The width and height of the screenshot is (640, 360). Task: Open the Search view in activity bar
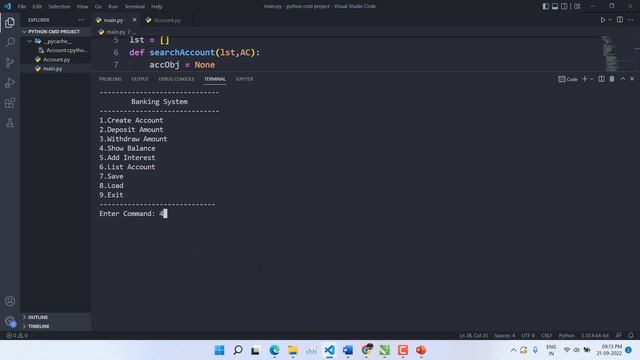(10, 42)
